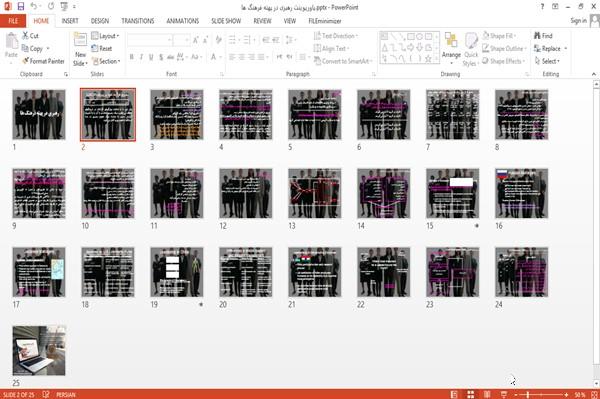Toggle Strikethrough formatting
The height and width of the screenshot is (399, 600).
[x=171, y=57]
